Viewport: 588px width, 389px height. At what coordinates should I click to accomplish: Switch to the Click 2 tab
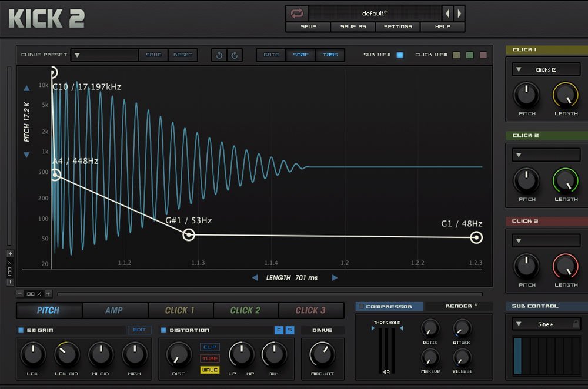pyautogui.click(x=246, y=310)
